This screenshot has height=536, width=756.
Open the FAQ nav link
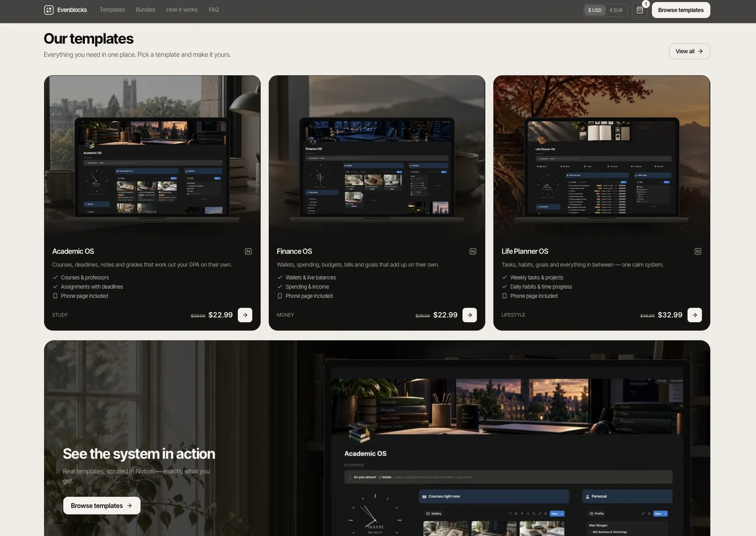(213, 10)
